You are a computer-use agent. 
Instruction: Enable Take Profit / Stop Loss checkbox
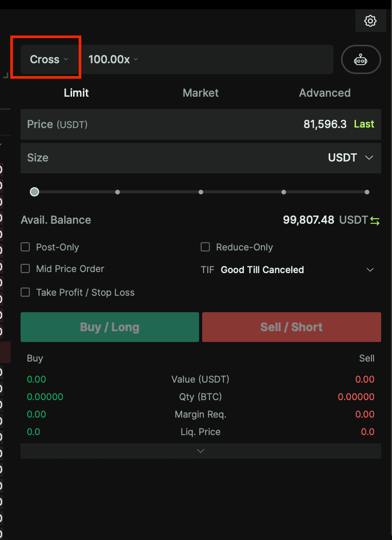25,292
